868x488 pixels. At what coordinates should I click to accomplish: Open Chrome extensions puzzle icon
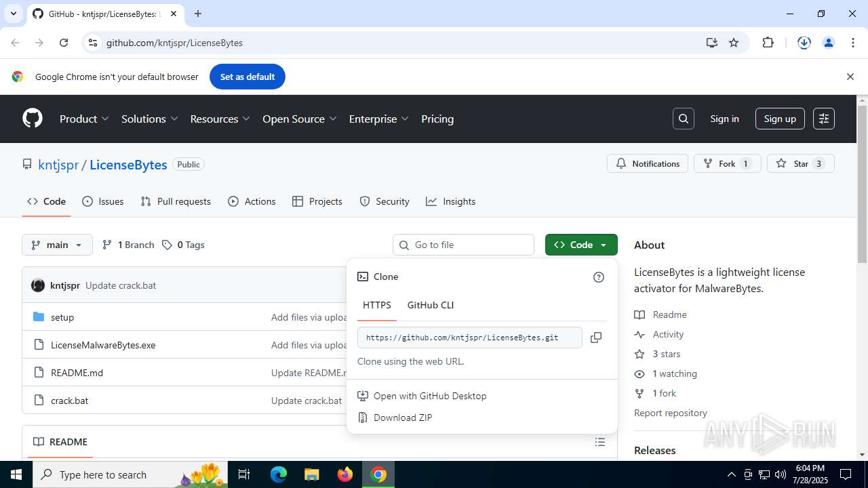pos(768,43)
